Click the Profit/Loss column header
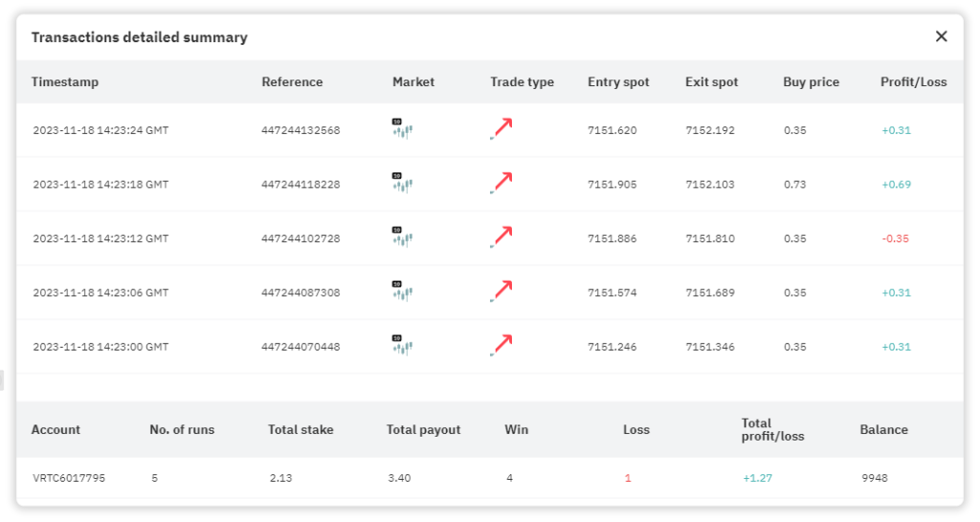 (x=913, y=82)
